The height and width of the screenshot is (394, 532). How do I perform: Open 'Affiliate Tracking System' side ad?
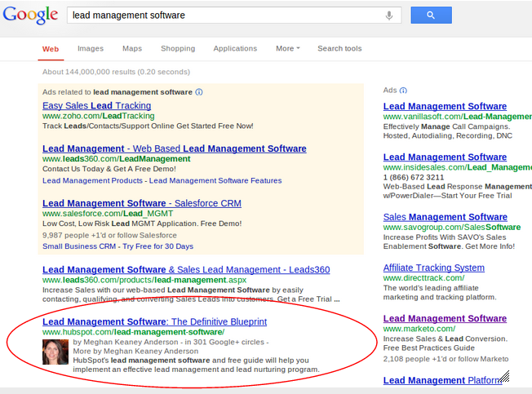click(x=434, y=268)
